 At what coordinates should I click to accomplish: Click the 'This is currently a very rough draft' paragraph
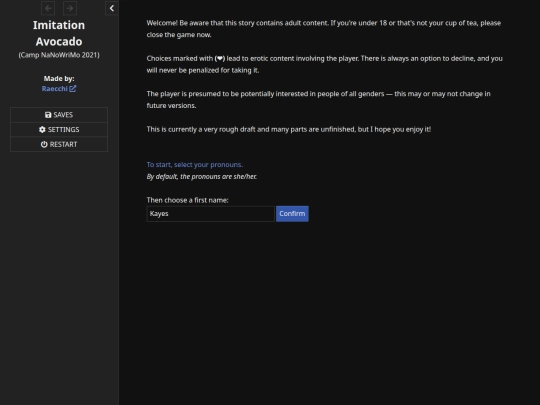click(x=289, y=129)
